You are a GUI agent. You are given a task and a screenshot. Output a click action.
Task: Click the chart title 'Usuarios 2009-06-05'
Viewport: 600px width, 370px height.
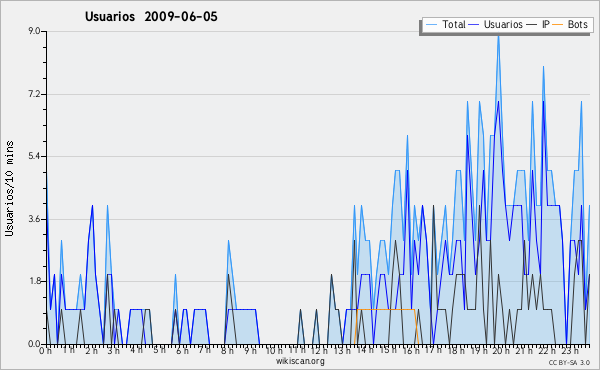[x=151, y=16]
